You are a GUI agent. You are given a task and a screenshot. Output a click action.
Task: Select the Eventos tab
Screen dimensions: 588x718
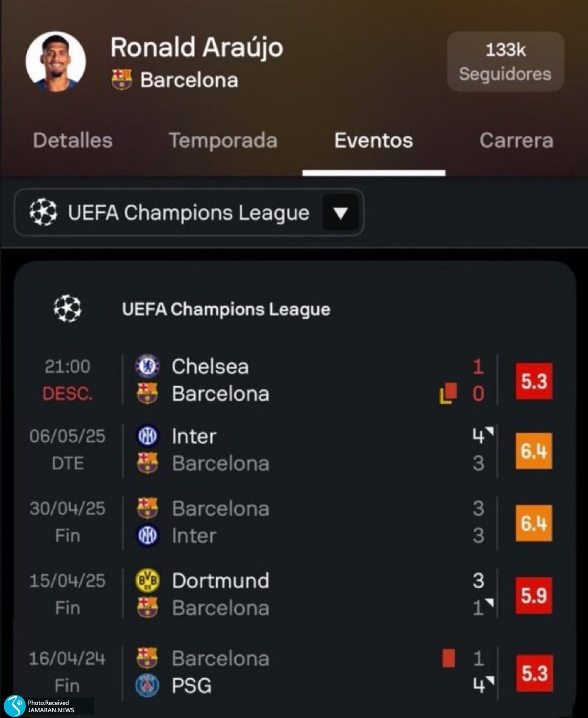pos(373,141)
